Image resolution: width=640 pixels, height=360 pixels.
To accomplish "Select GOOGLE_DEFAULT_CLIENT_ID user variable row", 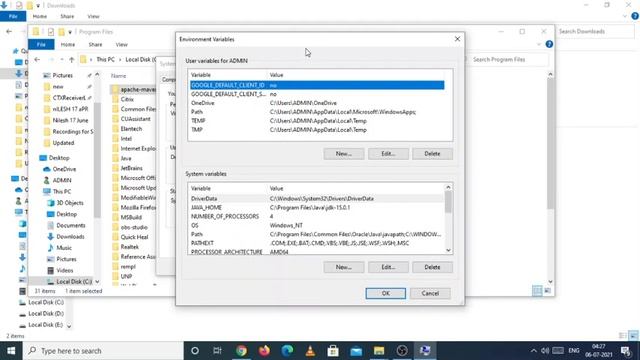I will pyautogui.click(x=317, y=85).
